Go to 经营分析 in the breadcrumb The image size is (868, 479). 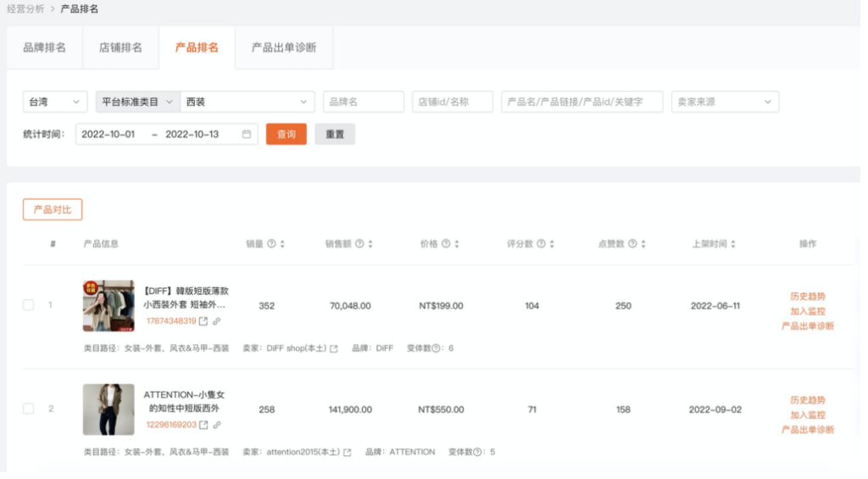coord(25,8)
